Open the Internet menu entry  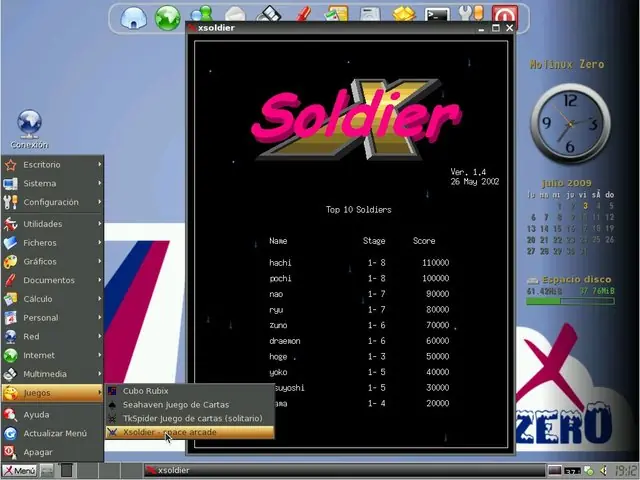(52, 355)
